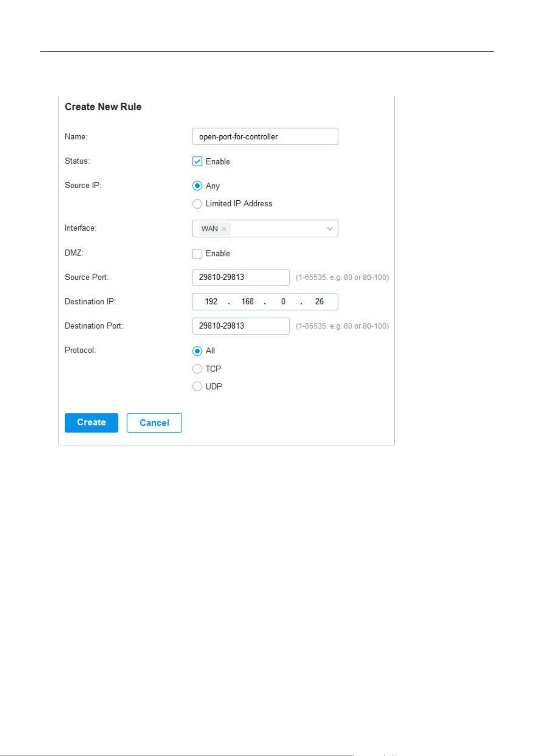Viewport: 535px width, 756px height.
Task: Choose the TCP protocol option
Action: (x=197, y=369)
